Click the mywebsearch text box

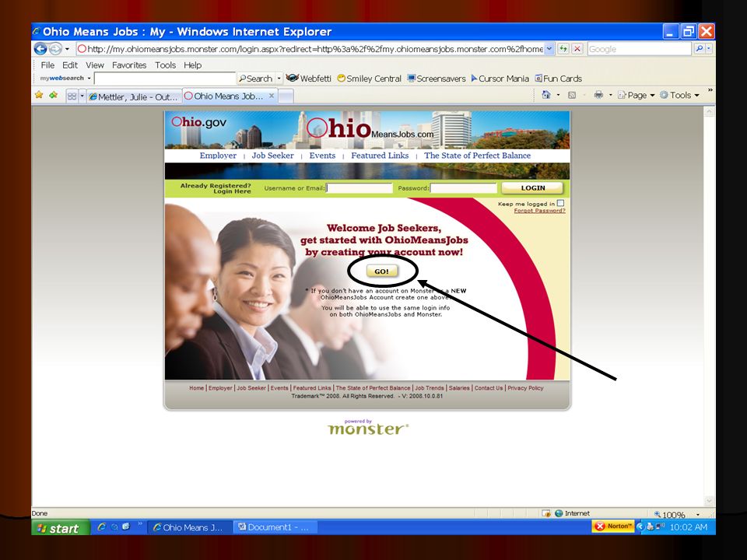[x=165, y=78]
